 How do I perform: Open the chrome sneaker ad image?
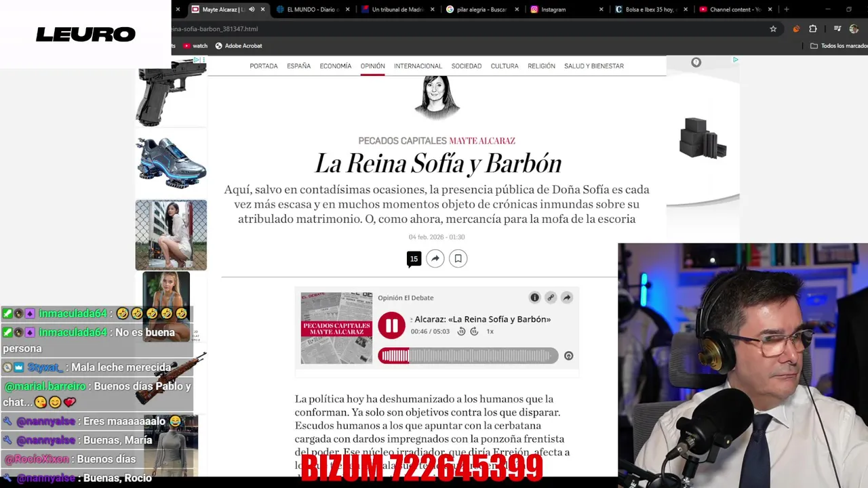pyautogui.click(x=171, y=163)
